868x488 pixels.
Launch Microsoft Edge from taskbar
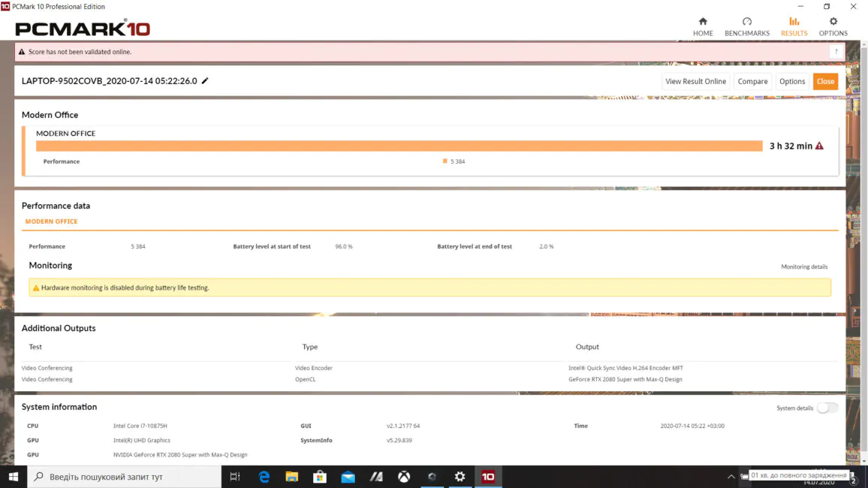(264, 477)
